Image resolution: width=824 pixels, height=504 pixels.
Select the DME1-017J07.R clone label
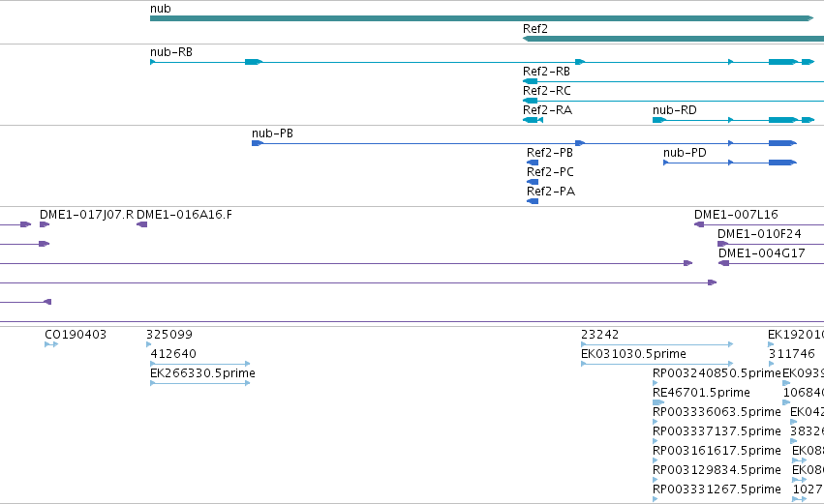click(87, 215)
